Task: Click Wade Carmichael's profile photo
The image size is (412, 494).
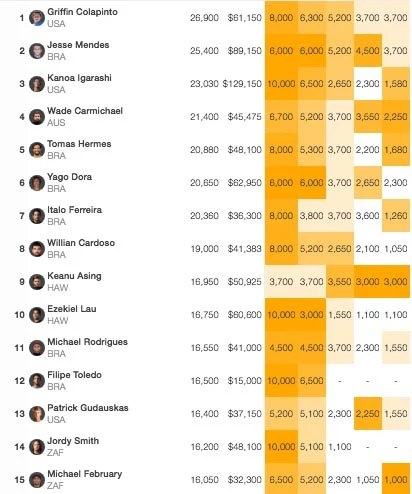Action: pyautogui.click(x=37, y=117)
